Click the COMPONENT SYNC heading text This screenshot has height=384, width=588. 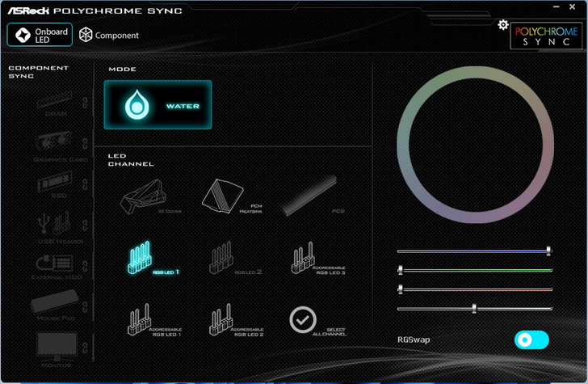(38, 72)
